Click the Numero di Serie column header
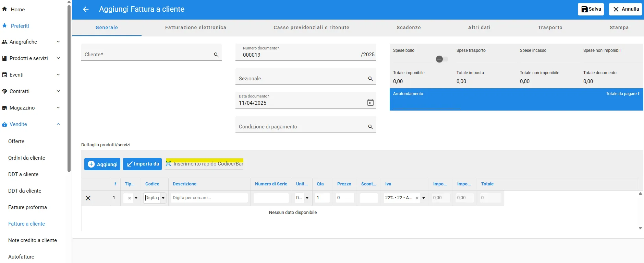The height and width of the screenshot is (263, 644). 271,184
